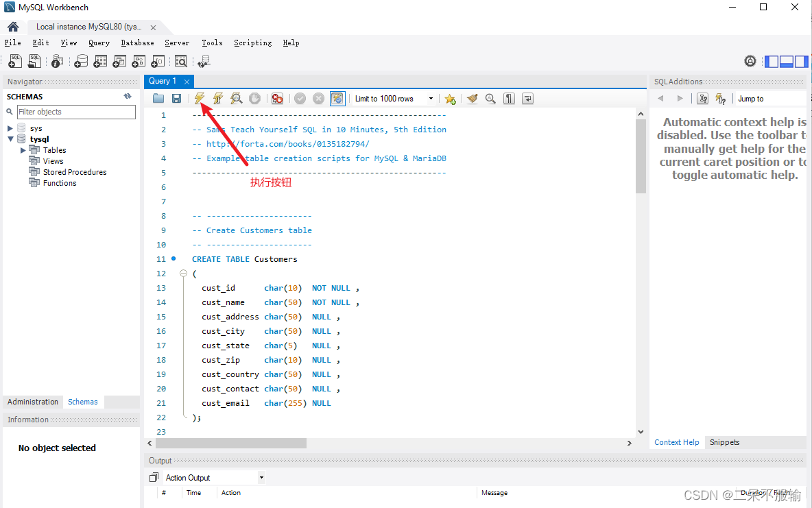Click the Stop query hand icon
This screenshot has height=508, width=812.
coord(254,98)
